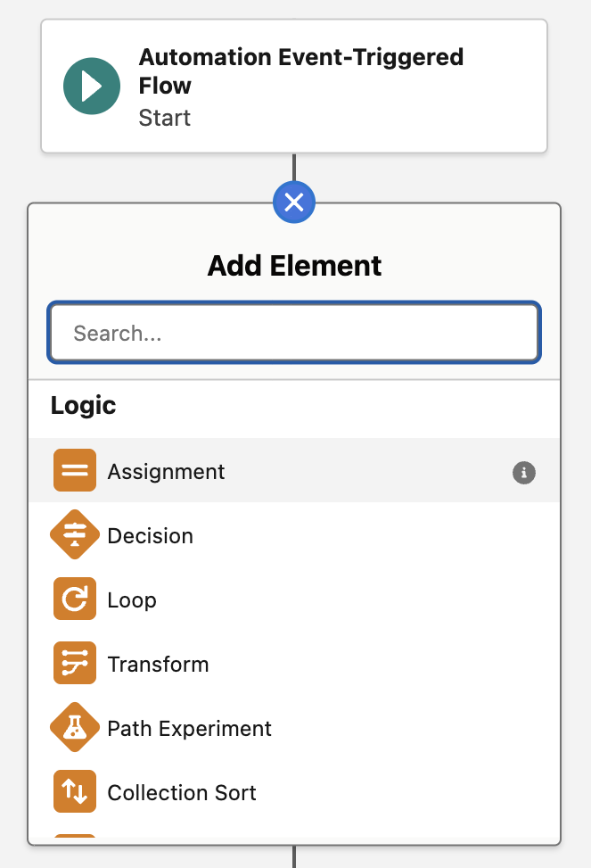
Task: Choose Path Experiment element
Action: [189, 727]
